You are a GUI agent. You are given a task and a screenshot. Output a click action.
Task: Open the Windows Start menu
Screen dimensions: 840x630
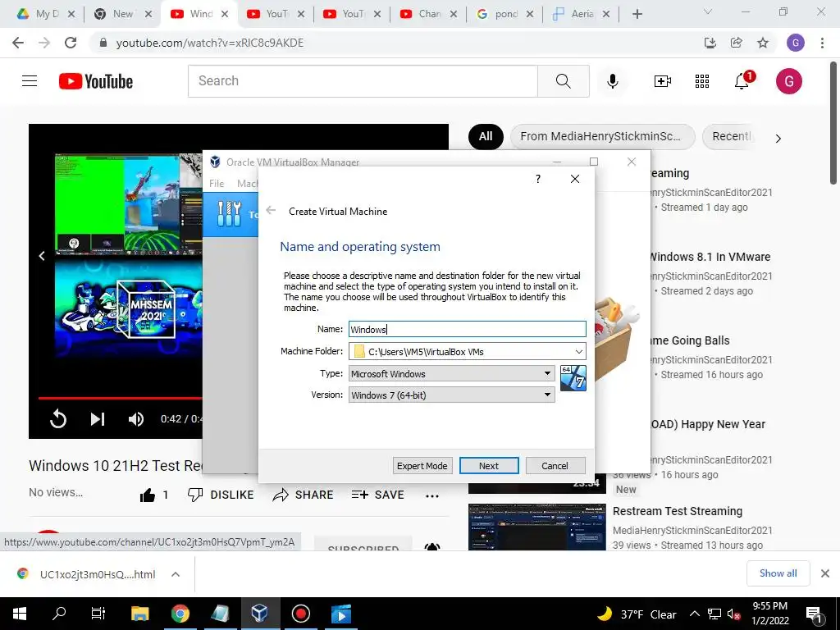[20, 614]
